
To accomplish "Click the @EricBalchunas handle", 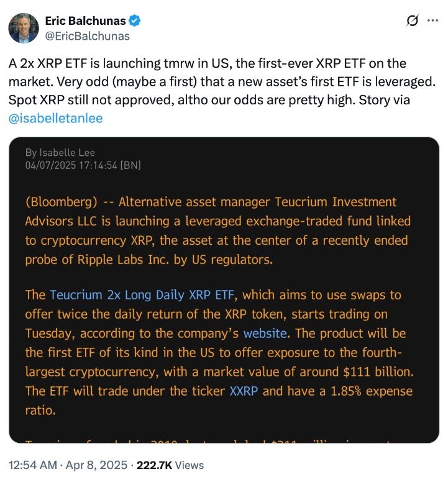I will [87, 36].
